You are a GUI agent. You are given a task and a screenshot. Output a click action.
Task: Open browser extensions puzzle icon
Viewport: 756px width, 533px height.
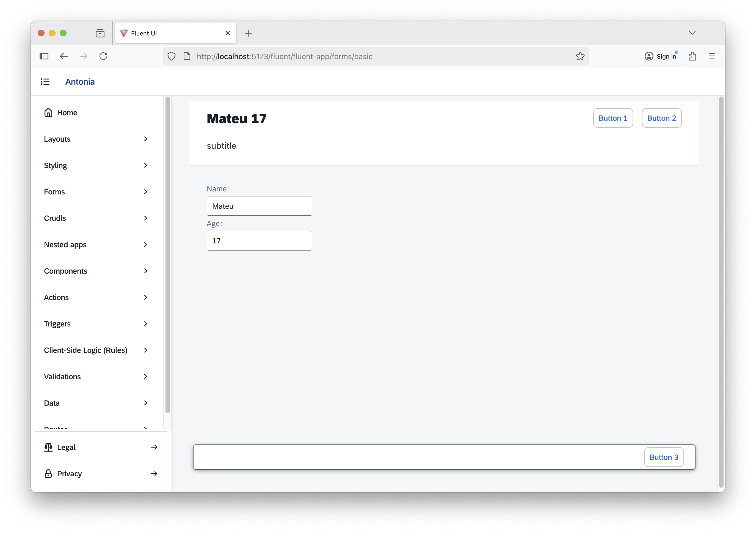pos(692,56)
